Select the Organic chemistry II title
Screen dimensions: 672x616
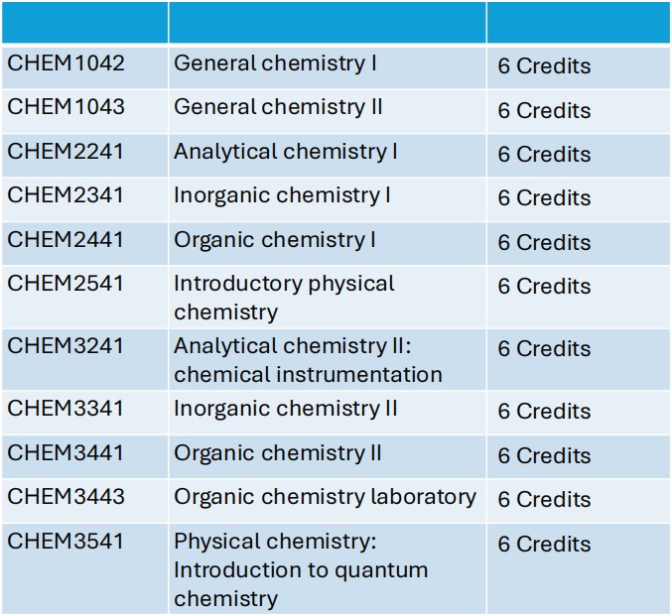(x=278, y=453)
